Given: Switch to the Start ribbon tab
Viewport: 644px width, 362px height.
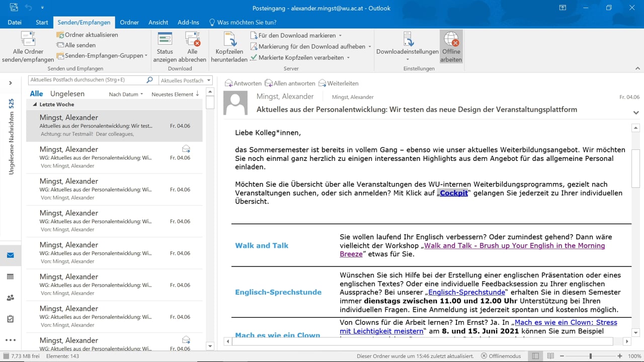Looking at the screenshot, I should pos(42,23).
